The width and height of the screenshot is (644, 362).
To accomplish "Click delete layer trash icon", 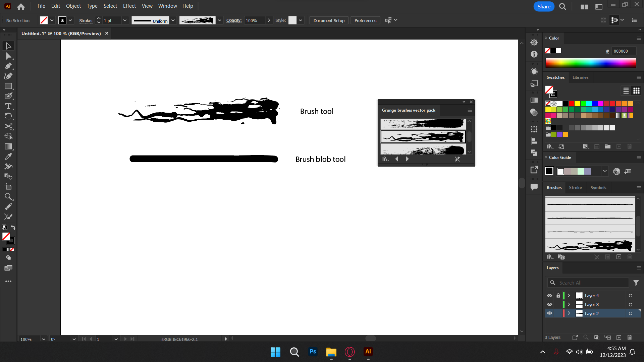I will pos(629,338).
